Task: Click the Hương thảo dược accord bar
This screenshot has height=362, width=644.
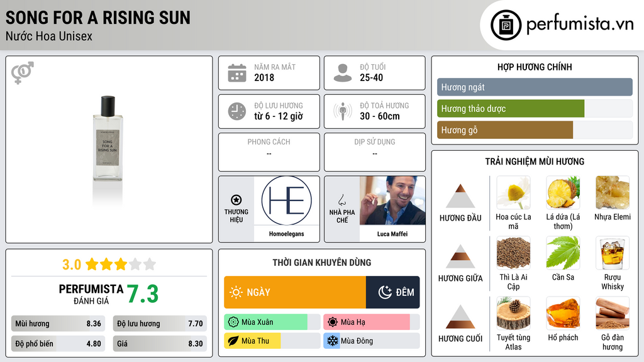Action: click(x=535, y=108)
